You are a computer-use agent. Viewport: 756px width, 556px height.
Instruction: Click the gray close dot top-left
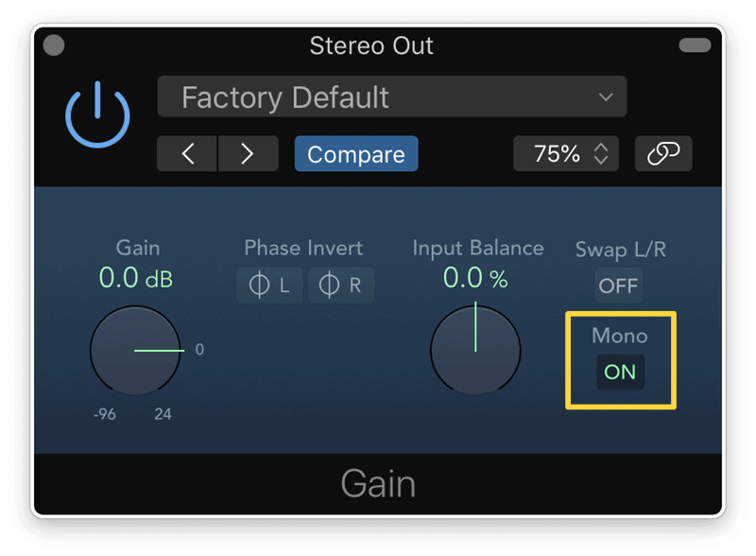click(54, 44)
